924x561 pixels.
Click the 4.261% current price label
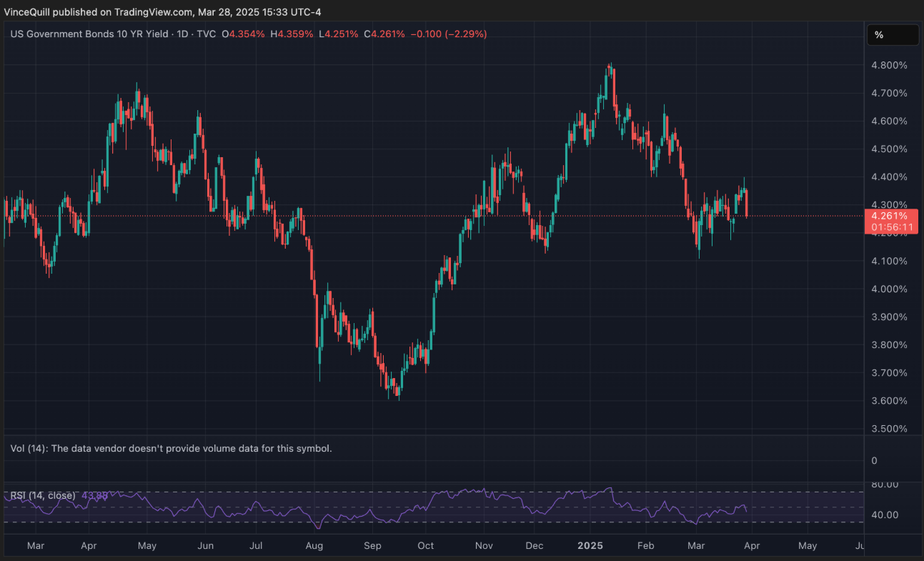click(890, 216)
